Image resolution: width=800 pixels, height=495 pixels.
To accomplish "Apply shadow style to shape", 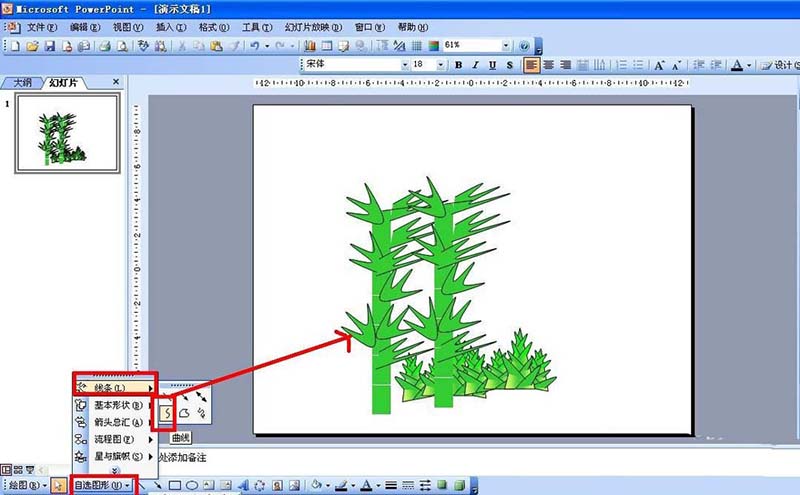I will pyautogui.click(x=442, y=485).
